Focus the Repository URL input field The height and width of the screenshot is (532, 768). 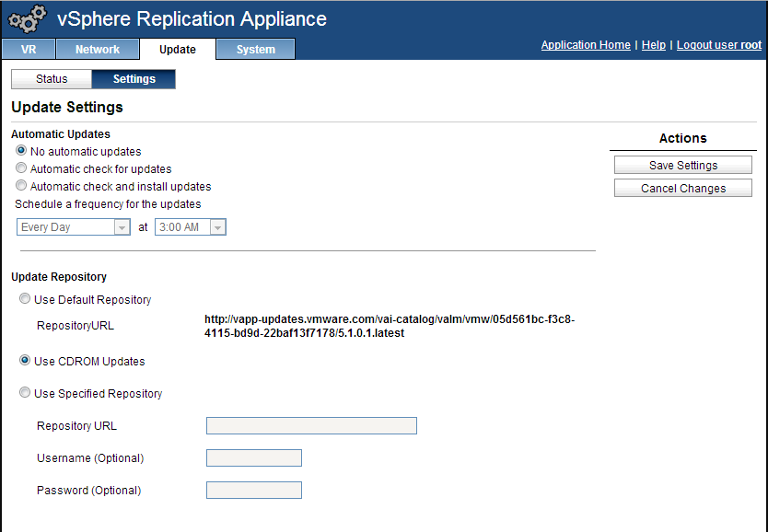tap(311, 425)
